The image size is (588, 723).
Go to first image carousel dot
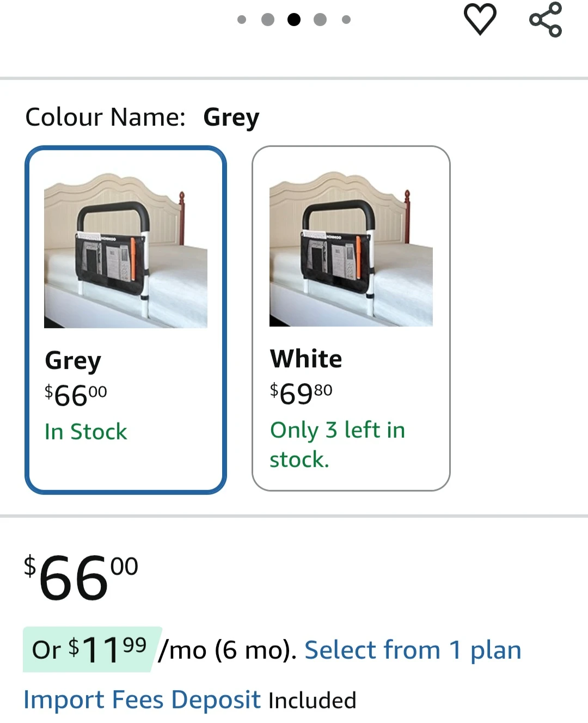(x=242, y=20)
